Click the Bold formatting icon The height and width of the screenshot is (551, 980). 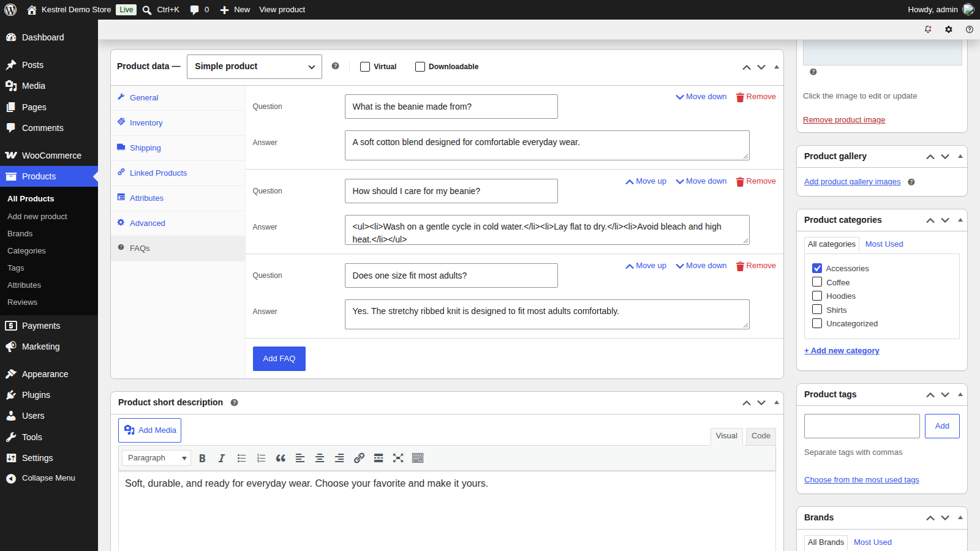pos(202,458)
